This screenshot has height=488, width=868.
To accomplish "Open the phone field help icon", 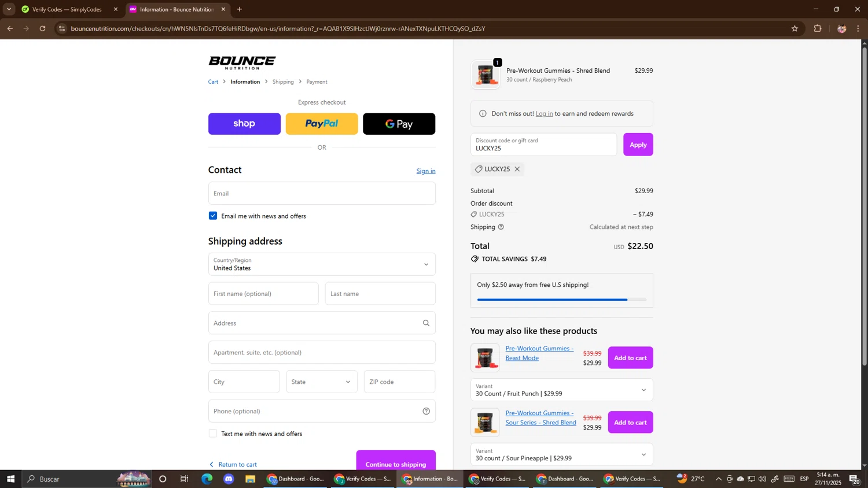I will [426, 411].
